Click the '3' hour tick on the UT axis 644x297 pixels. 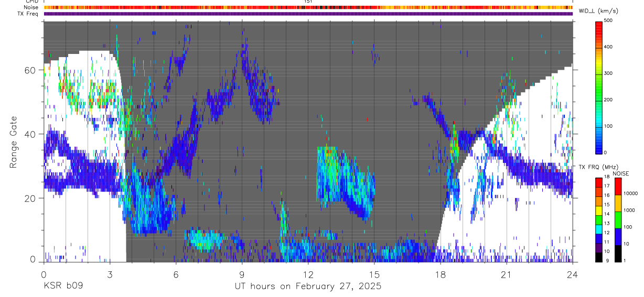coord(110,273)
